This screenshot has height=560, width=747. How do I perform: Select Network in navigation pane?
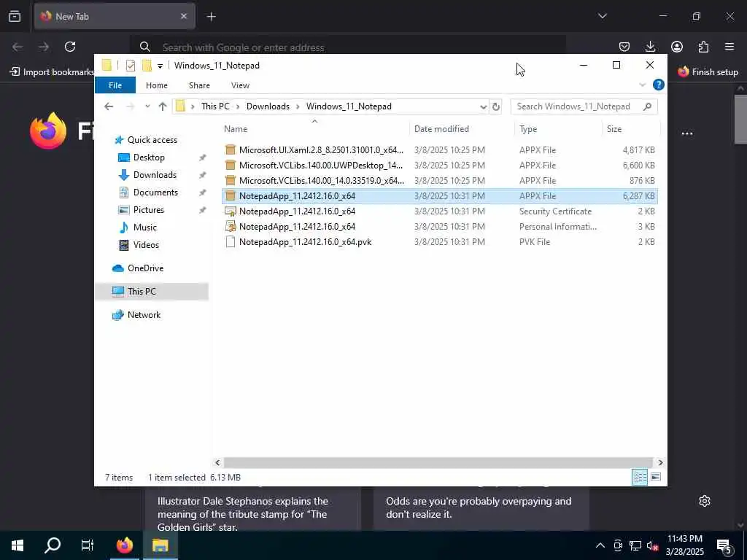144,315
